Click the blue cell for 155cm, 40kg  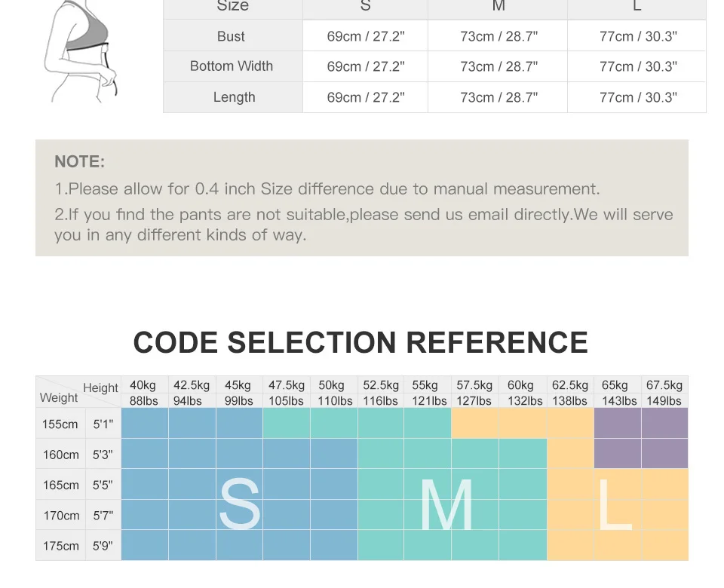pos(144,424)
